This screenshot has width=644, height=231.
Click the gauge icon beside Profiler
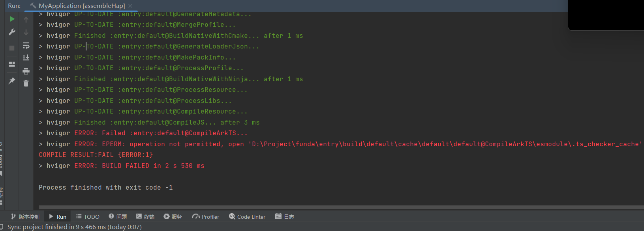pyautogui.click(x=195, y=216)
